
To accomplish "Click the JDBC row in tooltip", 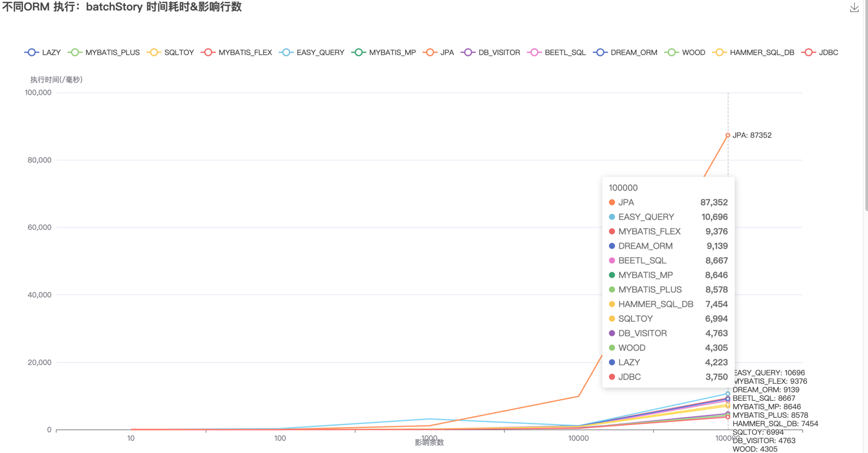I will 668,377.
